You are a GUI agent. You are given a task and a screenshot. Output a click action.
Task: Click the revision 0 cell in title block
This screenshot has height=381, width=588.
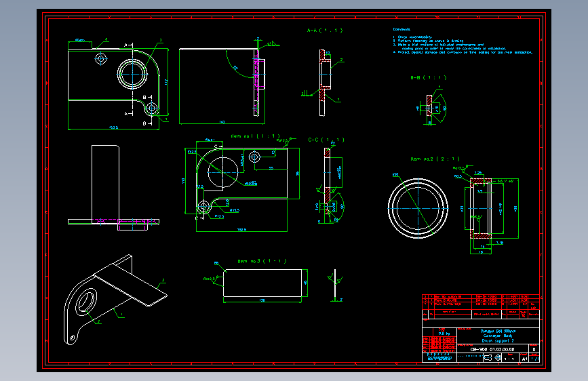tap(534, 350)
